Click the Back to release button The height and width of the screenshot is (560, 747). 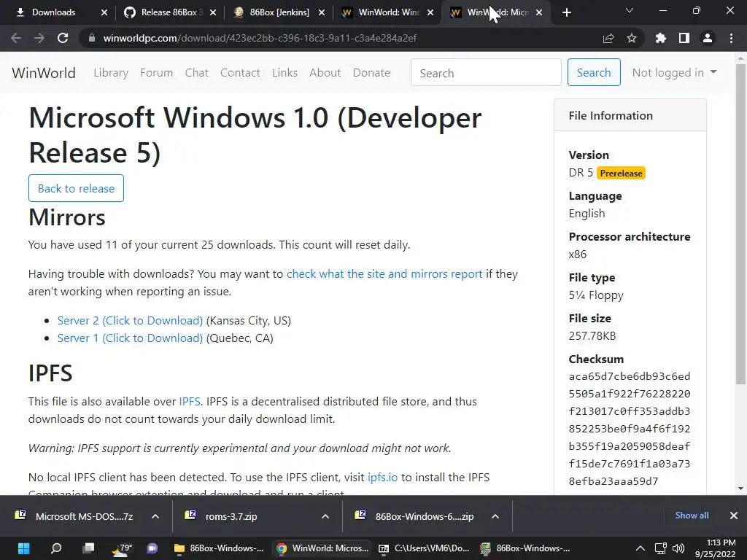(x=76, y=188)
